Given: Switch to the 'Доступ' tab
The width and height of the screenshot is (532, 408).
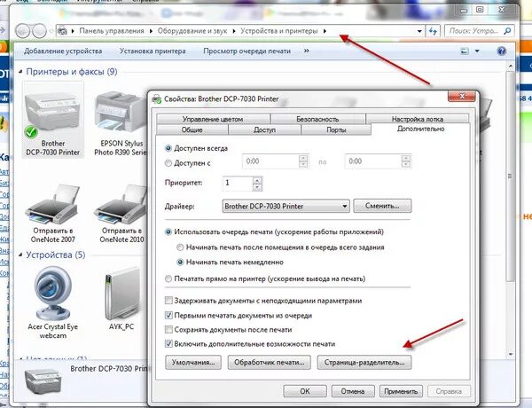Looking at the screenshot, I should coord(264,129).
